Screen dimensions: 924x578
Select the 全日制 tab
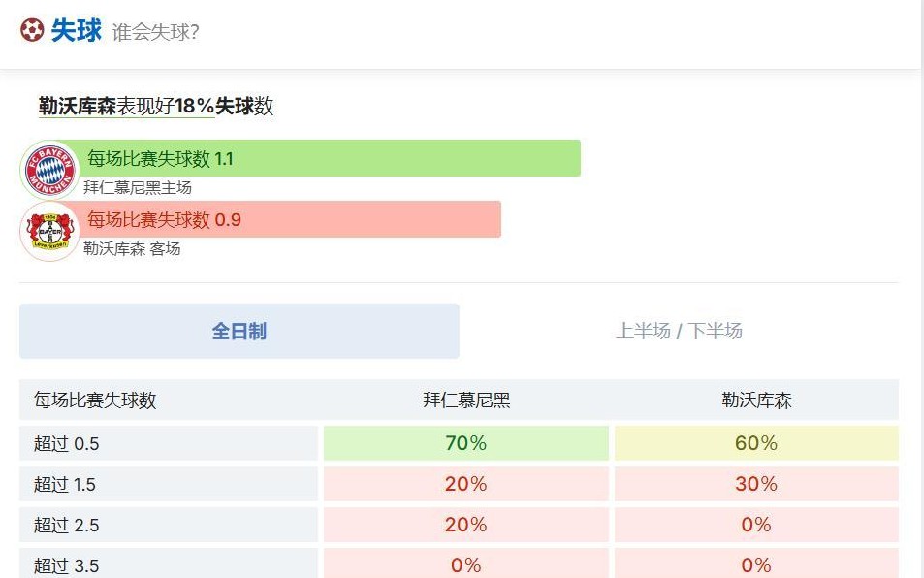239,332
